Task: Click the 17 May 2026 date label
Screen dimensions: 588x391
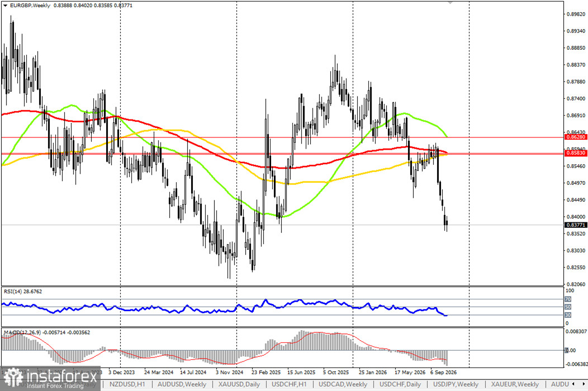Action: click(410, 372)
